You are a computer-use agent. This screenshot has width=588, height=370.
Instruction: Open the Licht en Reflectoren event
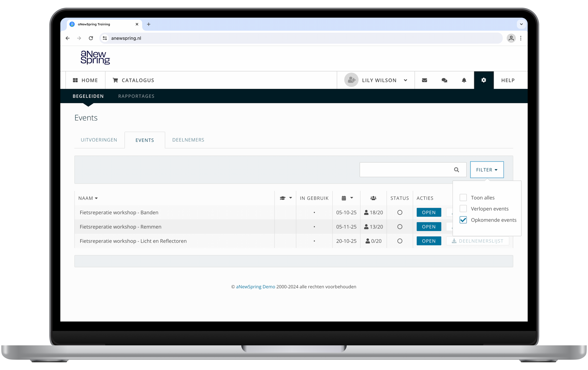click(429, 241)
